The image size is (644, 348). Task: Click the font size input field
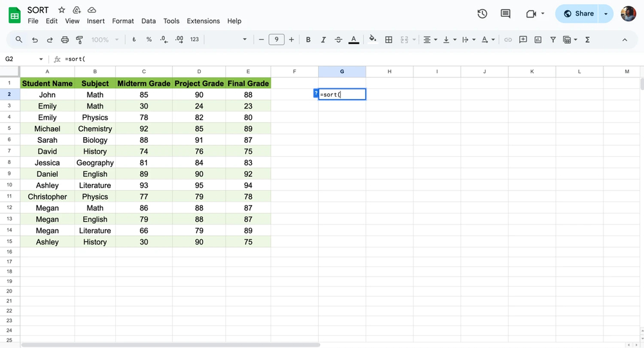coord(276,40)
